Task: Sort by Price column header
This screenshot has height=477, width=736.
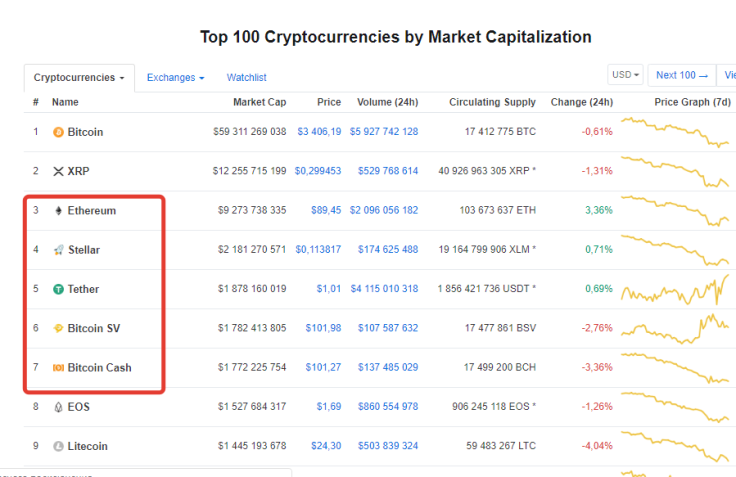Action: pos(329,102)
